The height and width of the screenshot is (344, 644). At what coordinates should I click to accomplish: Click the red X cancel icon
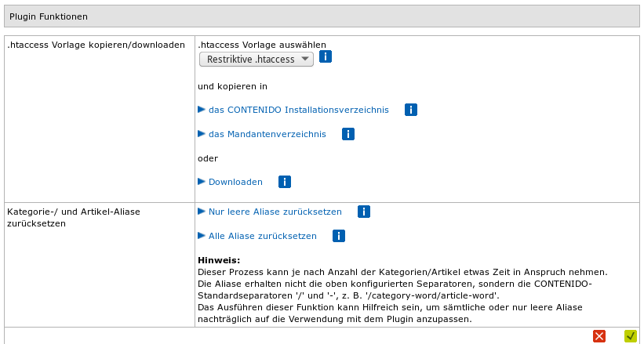[599, 335]
